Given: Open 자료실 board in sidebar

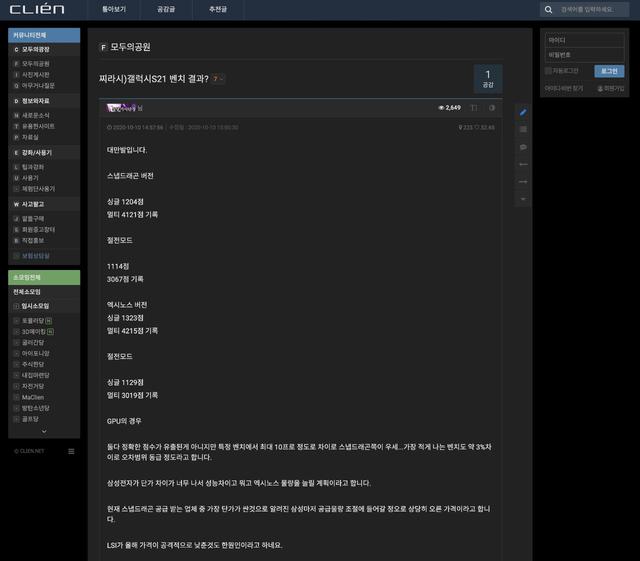Looking at the screenshot, I should 30,138.
